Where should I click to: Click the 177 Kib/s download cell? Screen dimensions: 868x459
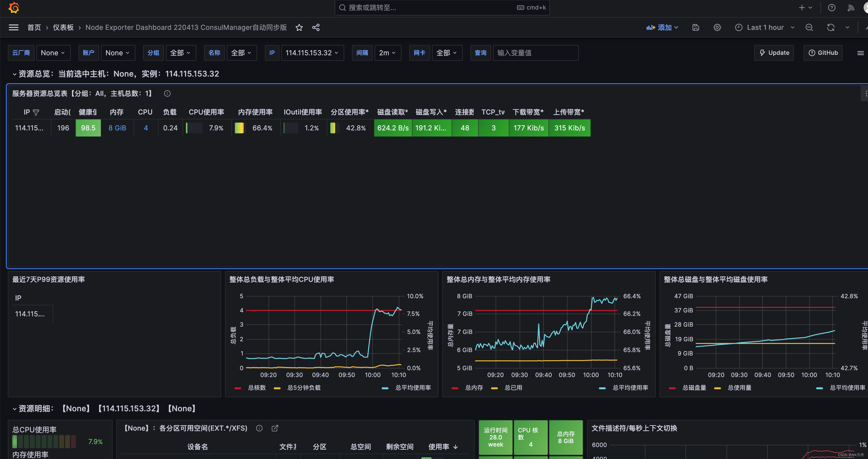(529, 128)
